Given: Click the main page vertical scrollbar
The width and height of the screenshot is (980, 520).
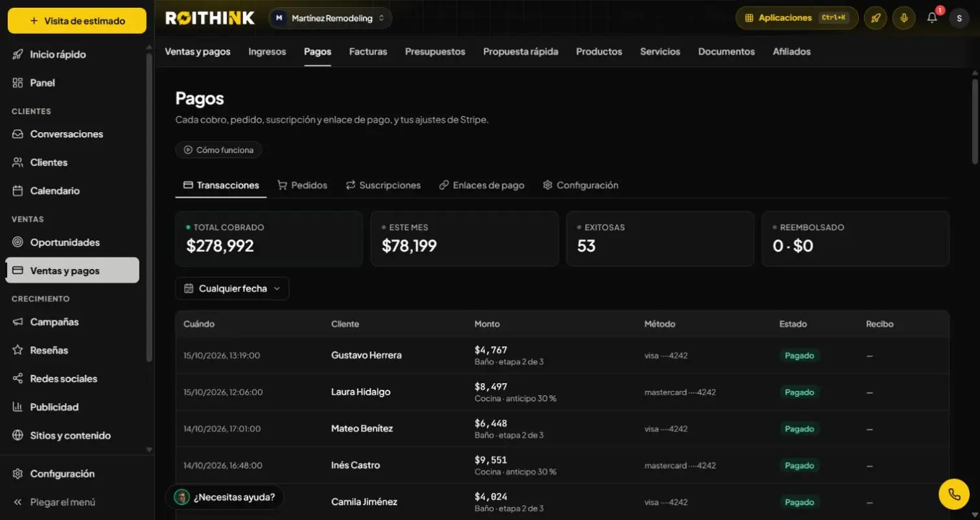Looking at the screenshot, I should click(975, 121).
